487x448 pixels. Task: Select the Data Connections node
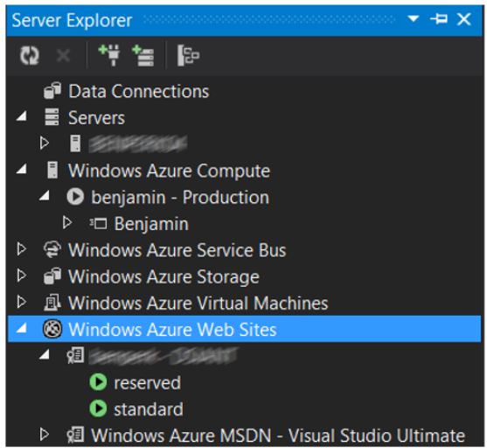point(138,91)
